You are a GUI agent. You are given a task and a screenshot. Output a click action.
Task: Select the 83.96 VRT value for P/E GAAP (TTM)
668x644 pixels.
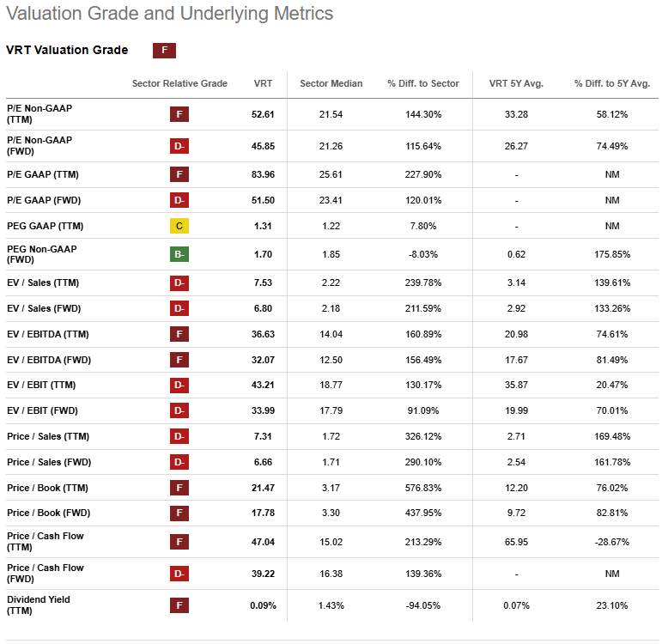pyautogui.click(x=263, y=174)
